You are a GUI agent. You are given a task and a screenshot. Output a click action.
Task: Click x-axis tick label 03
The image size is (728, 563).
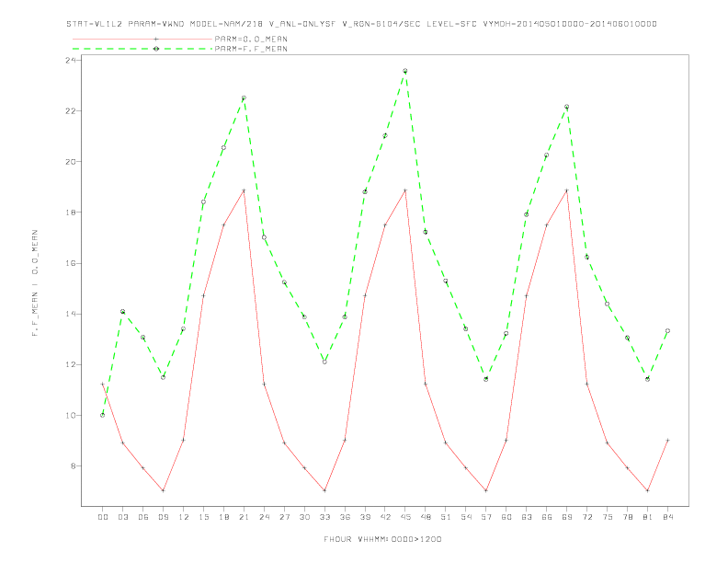click(122, 517)
